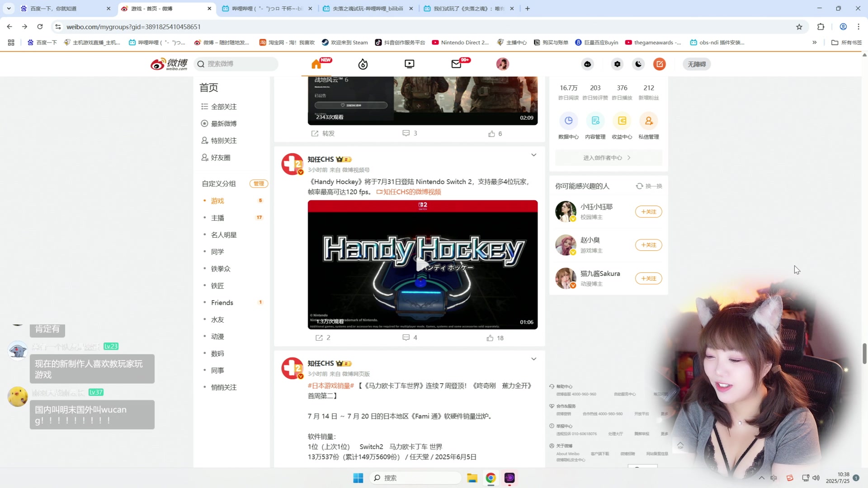Open Nintendo Direct bookmark
This screenshot has height=488, width=868.
click(460, 42)
